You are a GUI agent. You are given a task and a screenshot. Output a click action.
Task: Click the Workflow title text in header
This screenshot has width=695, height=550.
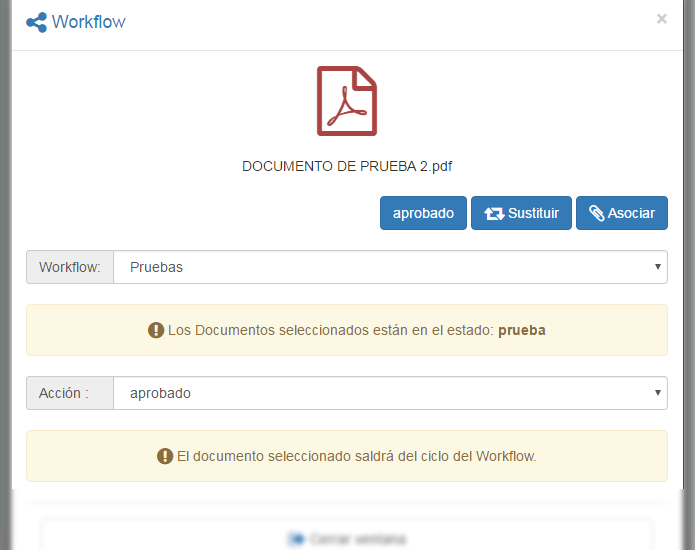click(89, 22)
